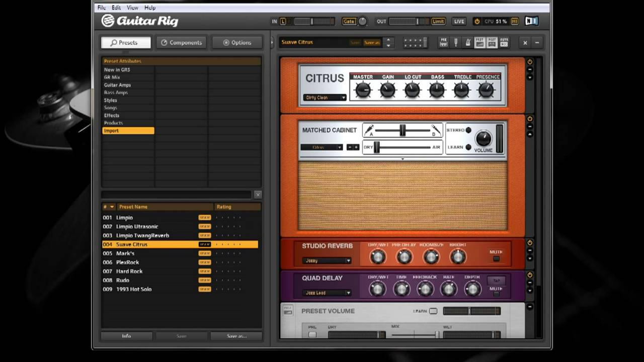Open the Citrus amp preset dropdown
Image resolution: width=644 pixels, height=362 pixels.
(325, 98)
